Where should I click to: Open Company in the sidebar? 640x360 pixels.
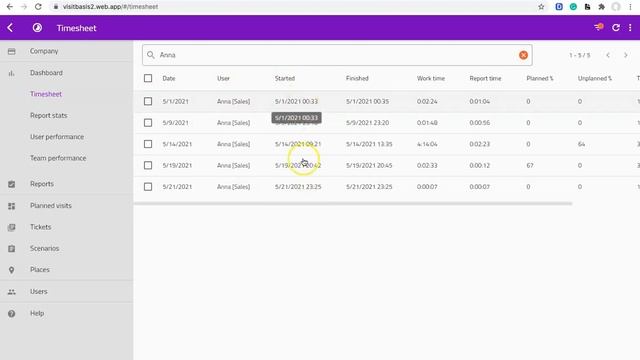tap(44, 51)
